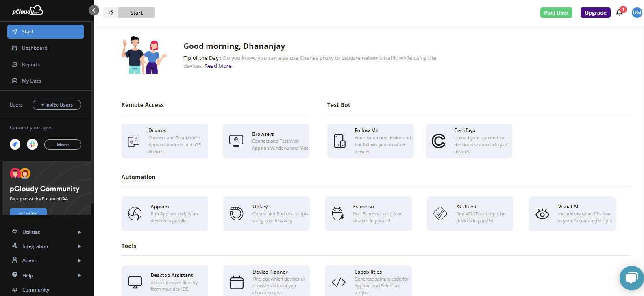
Task: Open the Slack integration icon
Action: 32,144
